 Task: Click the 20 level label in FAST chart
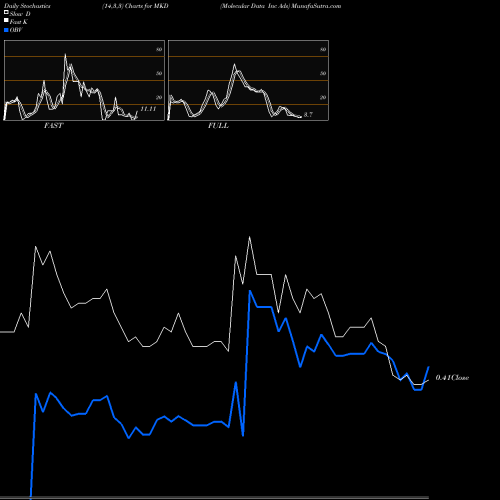tap(159, 97)
